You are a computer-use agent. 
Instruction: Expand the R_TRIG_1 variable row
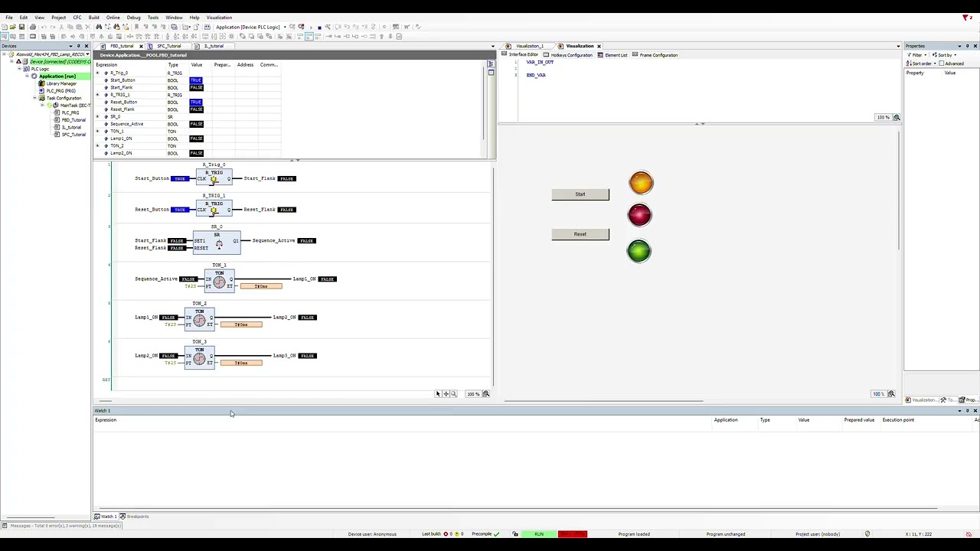97,95
